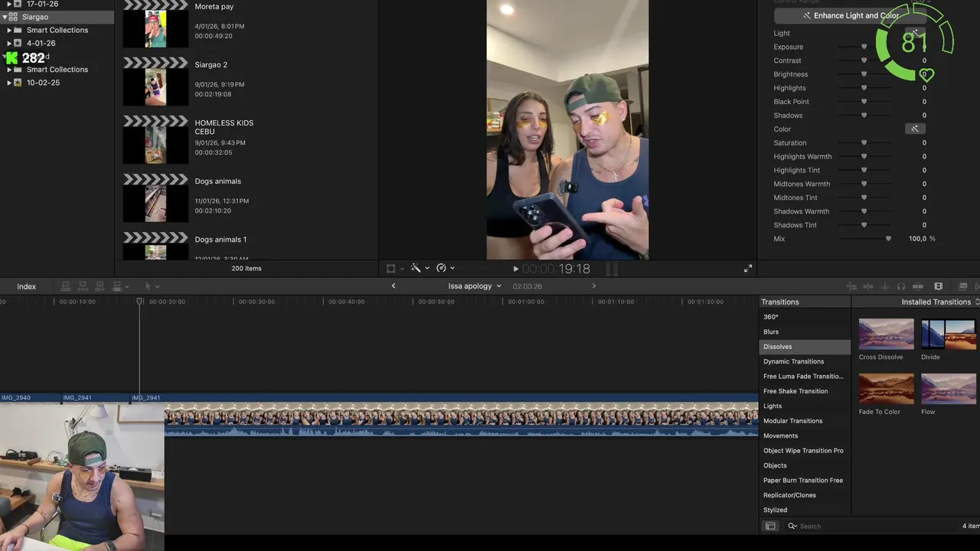Screen dimensions: 980x551
Task: Open the Select tool dropdown arrow
Action: tap(157, 286)
